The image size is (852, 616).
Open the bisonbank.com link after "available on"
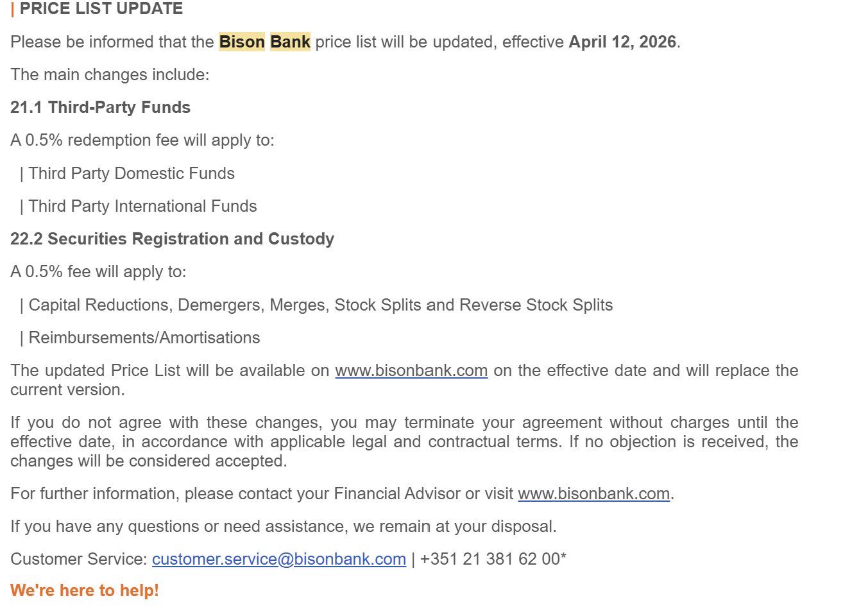(411, 371)
